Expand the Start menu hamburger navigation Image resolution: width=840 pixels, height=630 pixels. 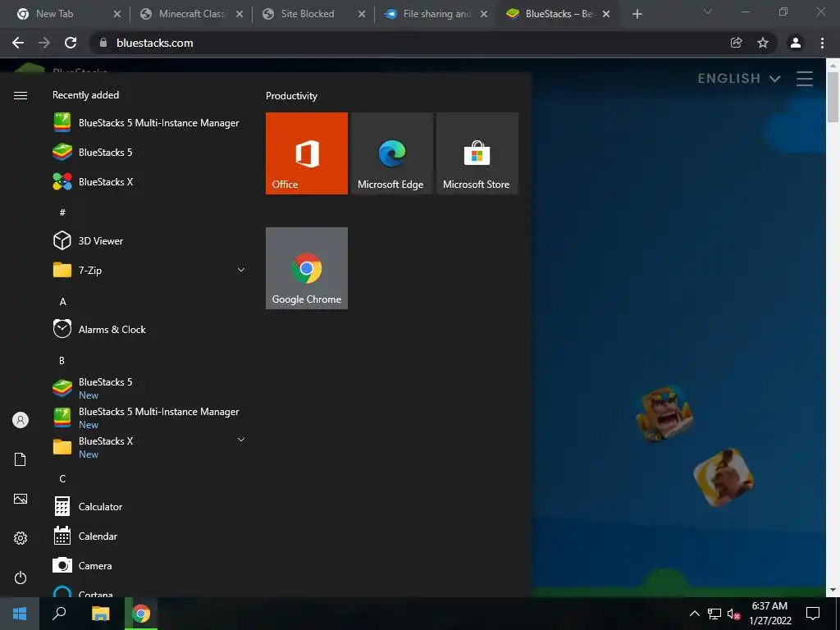(x=21, y=95)
